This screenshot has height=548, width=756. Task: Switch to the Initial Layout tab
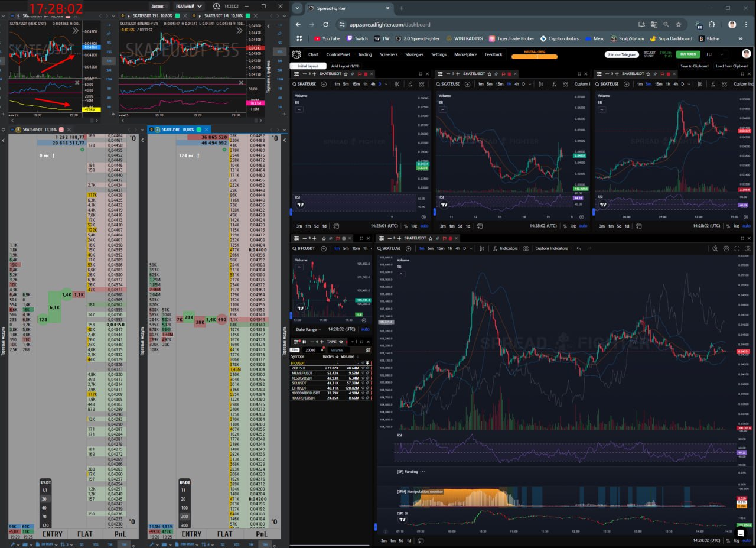(x=308, y=66)
